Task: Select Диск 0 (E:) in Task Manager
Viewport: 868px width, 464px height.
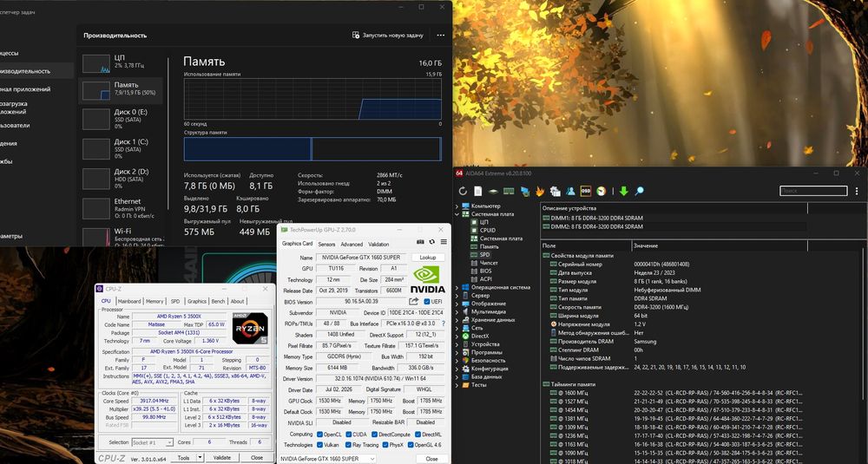Action: pos(122,119)
